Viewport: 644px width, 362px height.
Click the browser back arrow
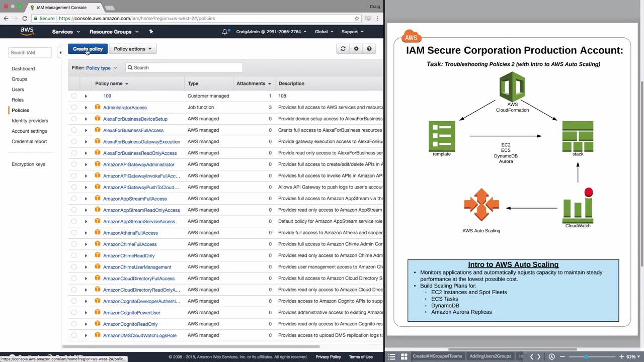(6, 19)
